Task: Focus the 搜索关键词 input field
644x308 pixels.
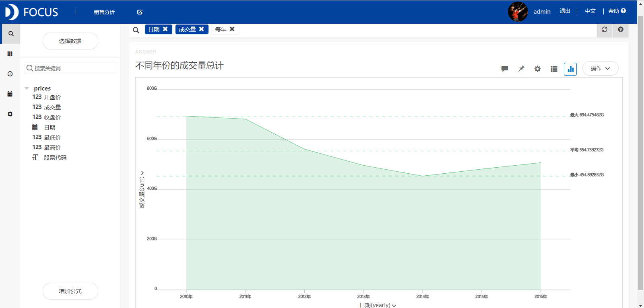Action: (70, 68)
